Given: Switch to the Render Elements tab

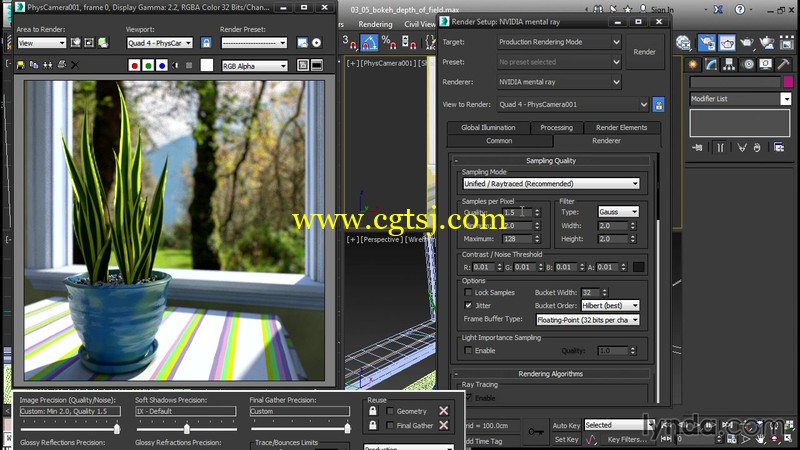Looking at the screenshot, I should [621, 128].
